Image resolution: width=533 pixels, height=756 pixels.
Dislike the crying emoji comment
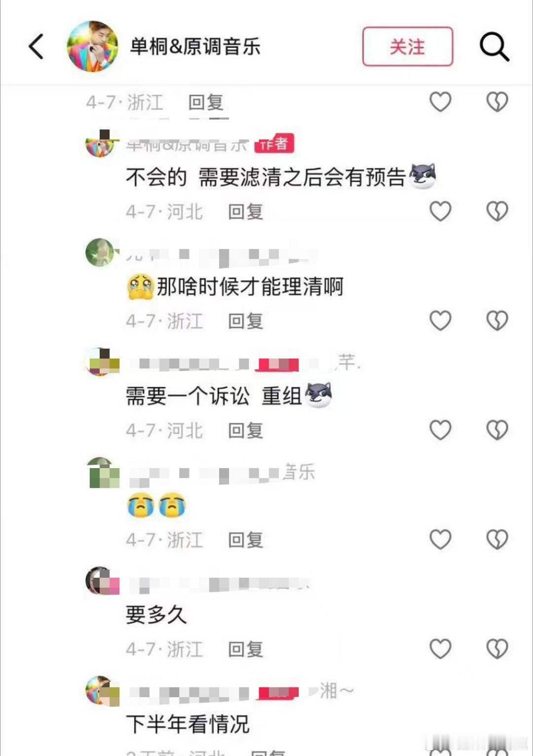point(497,539)
